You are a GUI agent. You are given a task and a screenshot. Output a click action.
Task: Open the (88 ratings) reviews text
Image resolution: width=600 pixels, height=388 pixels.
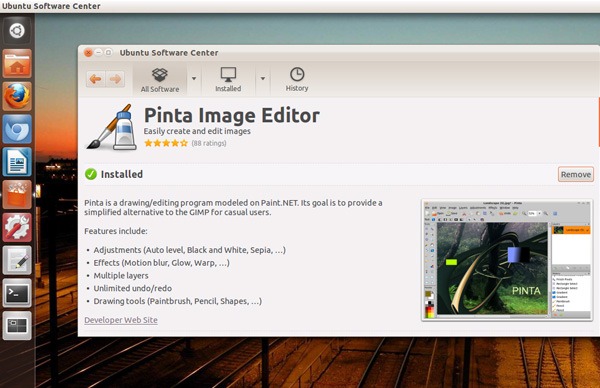click(x=209, y=143)
